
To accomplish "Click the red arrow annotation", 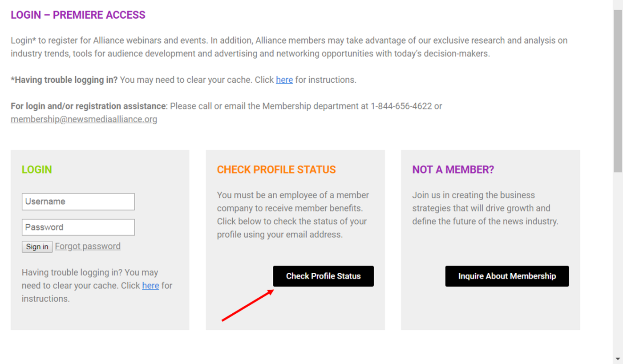I will click(247, 305).
